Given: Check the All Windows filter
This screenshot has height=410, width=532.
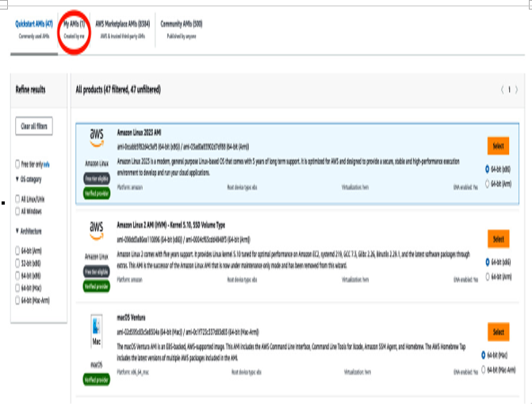Looking at the screenshot, I should tap(17, 211).
